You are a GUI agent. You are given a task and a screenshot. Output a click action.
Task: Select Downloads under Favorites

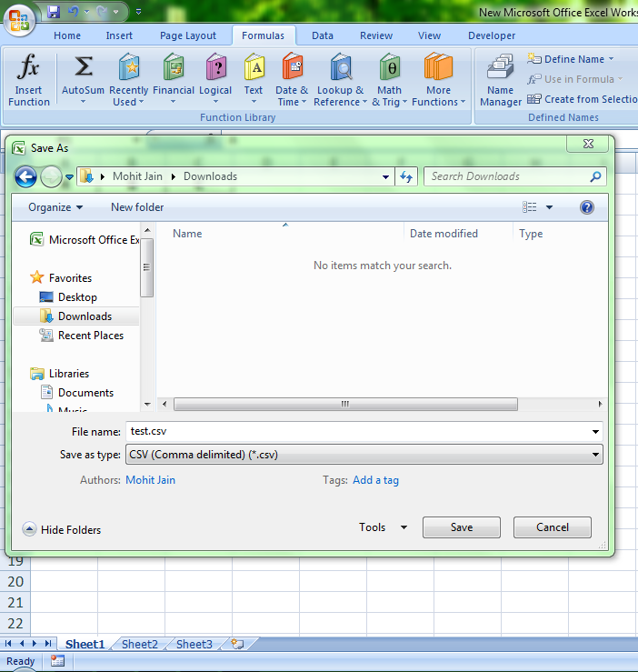click(x=75, y=316)
